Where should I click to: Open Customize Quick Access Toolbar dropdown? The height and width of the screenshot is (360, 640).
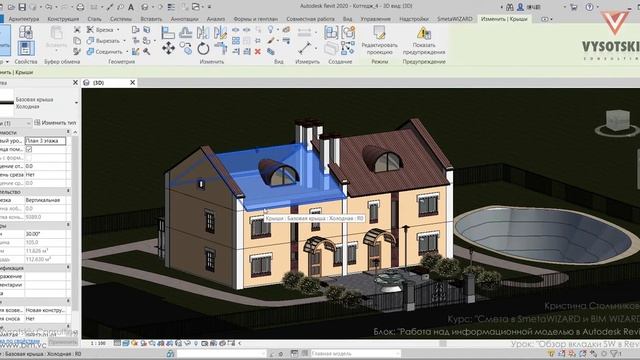(x=209, y=7)
